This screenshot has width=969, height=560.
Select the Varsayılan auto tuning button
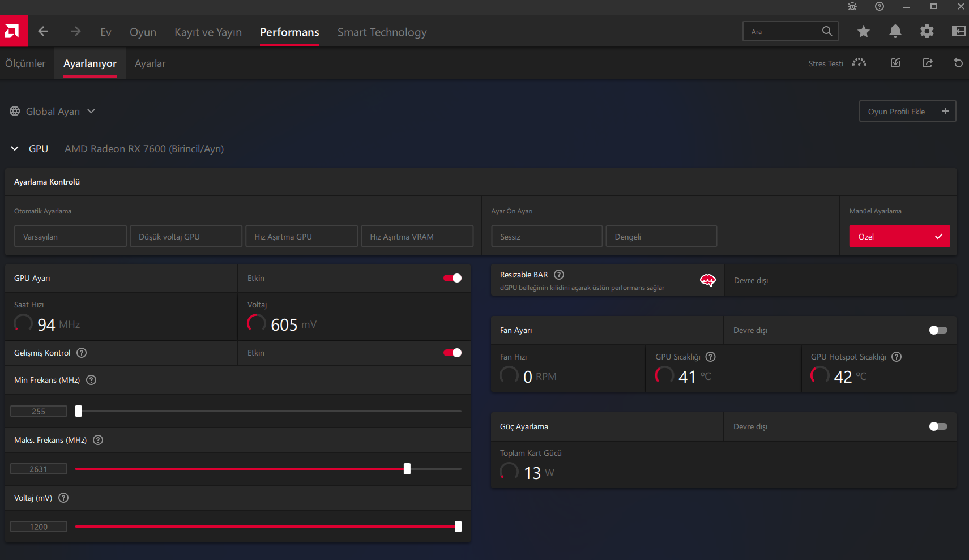coord(70,236)
